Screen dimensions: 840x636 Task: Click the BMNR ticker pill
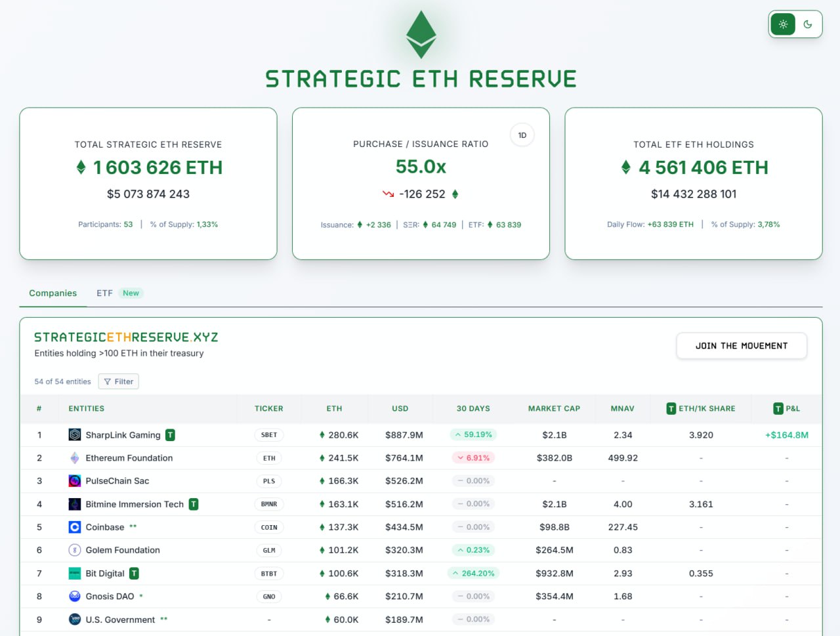(x=269, y=504)
